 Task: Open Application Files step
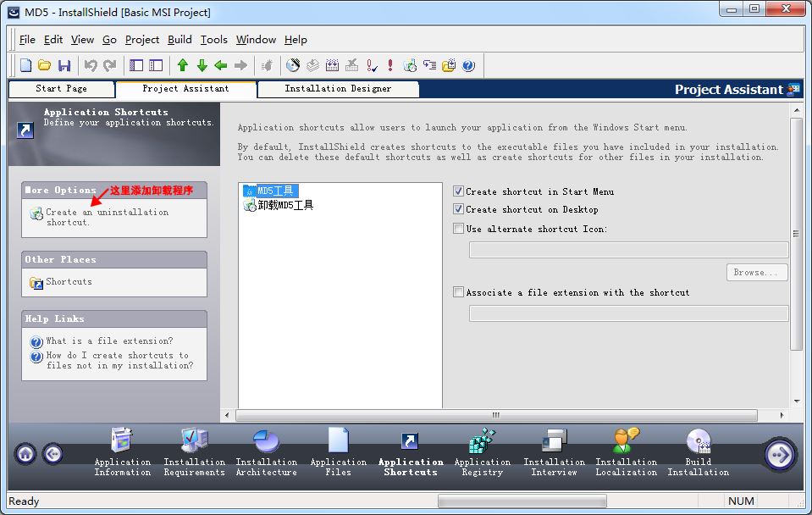pyautogui.click(x=339, y=451)
